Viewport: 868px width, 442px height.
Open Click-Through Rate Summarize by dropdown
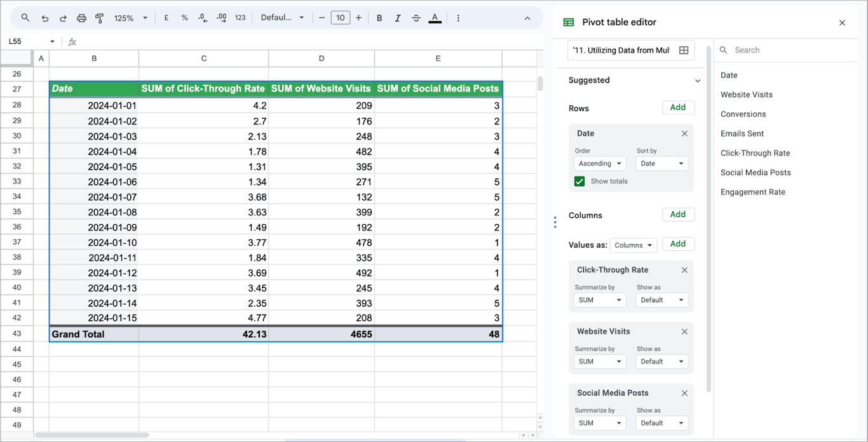click(x=600, y=300)
